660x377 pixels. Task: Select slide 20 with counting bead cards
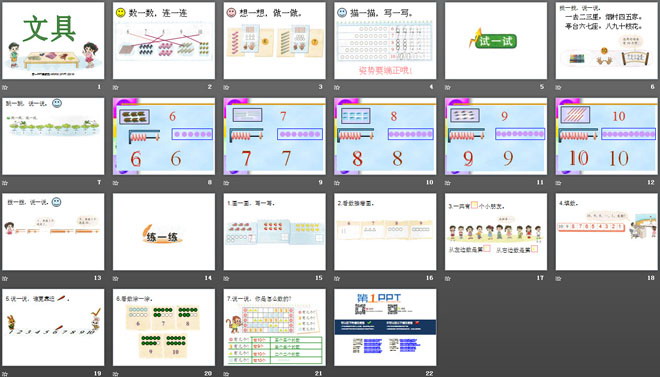tap(164, 327)
